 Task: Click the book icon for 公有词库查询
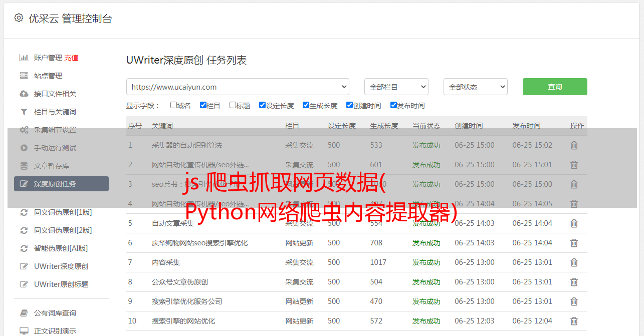(24, 313)
